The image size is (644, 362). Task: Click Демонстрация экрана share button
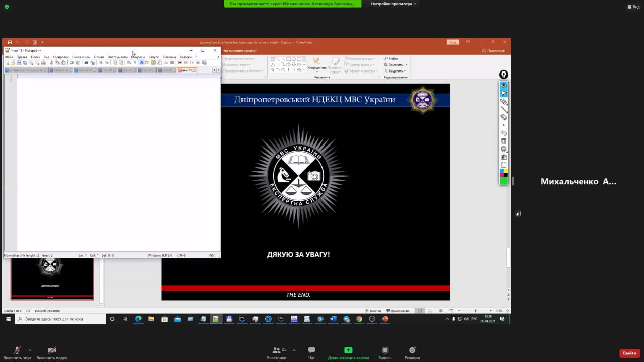[x=348, y=353]
